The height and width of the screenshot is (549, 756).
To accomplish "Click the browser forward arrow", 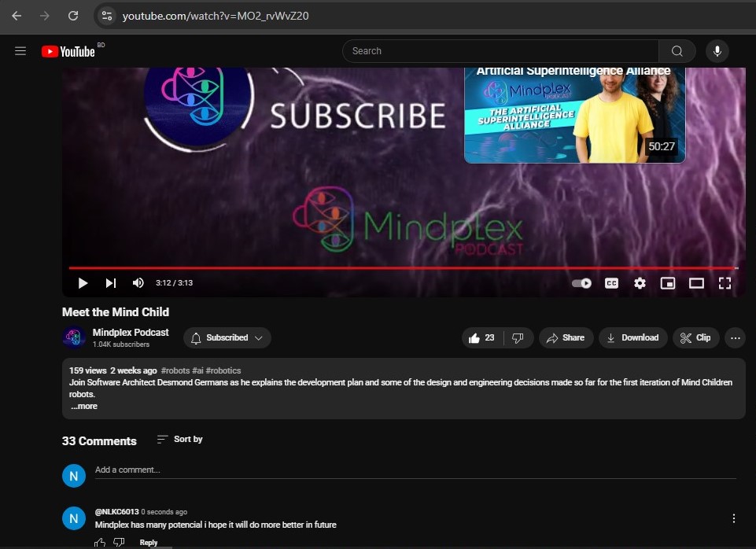I will coord(44,16).
